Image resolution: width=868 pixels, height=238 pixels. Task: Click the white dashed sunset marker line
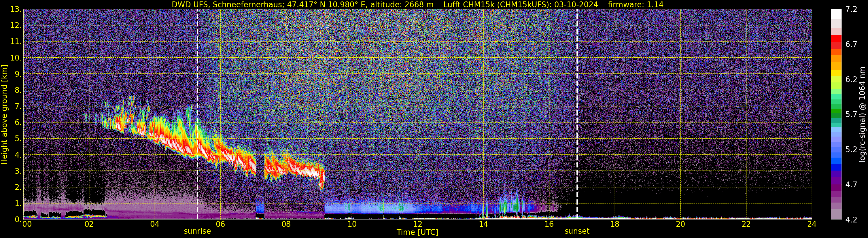[577, 114]
